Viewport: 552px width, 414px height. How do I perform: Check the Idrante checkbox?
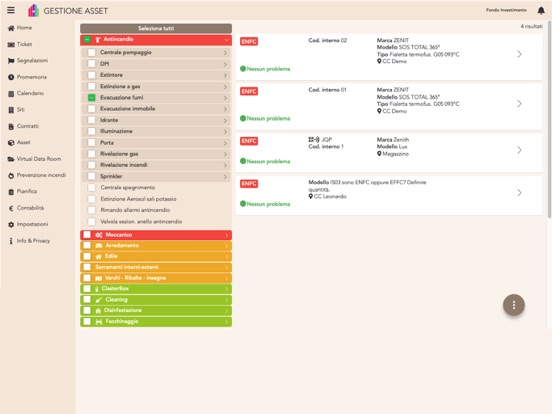[92, 120]
